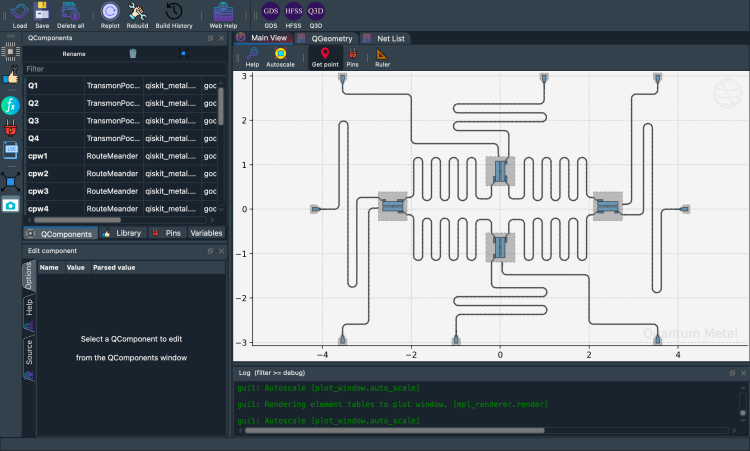Switch to the QGeometry tab
This screenshot has width=750, height=451.
tap(325, 38)
